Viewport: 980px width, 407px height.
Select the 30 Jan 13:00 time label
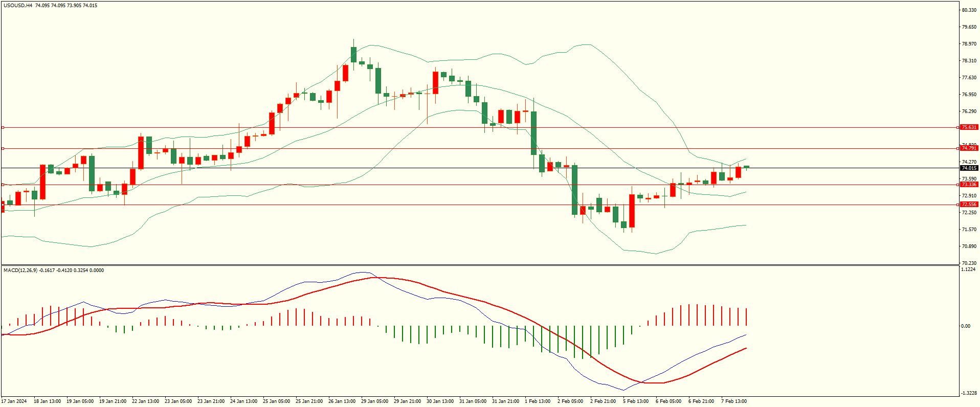coord(440,401)
